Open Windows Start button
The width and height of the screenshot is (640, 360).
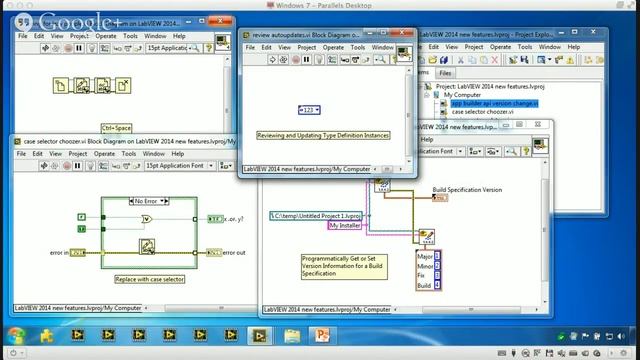click(x=16, y=336)
